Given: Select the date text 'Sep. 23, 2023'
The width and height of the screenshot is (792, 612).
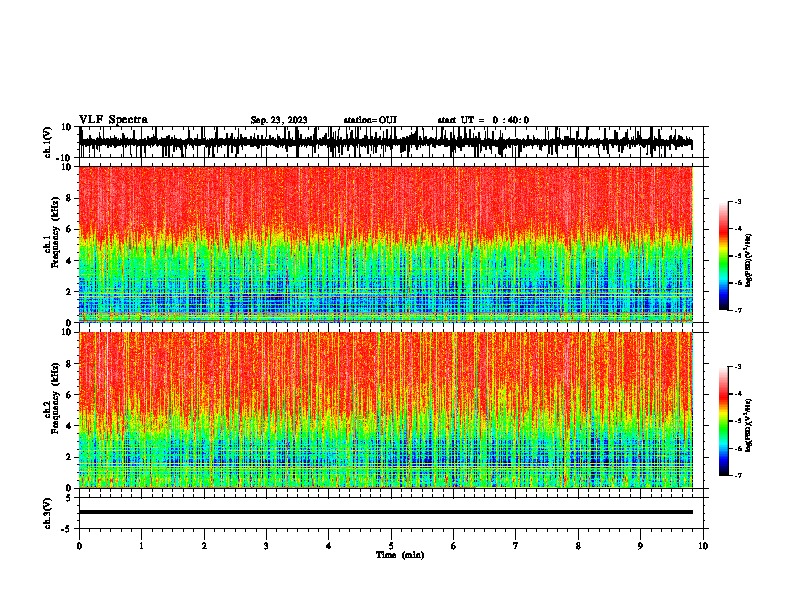Looking at the screenshot, I should 279,120.
